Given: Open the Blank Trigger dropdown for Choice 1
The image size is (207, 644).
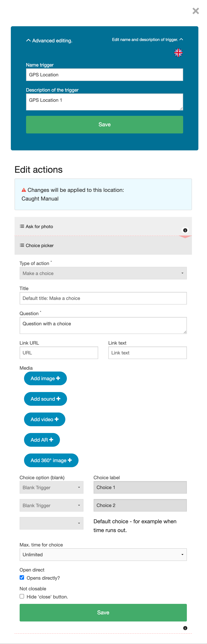Looking at the screenshot, I should (x=51, y=487).
